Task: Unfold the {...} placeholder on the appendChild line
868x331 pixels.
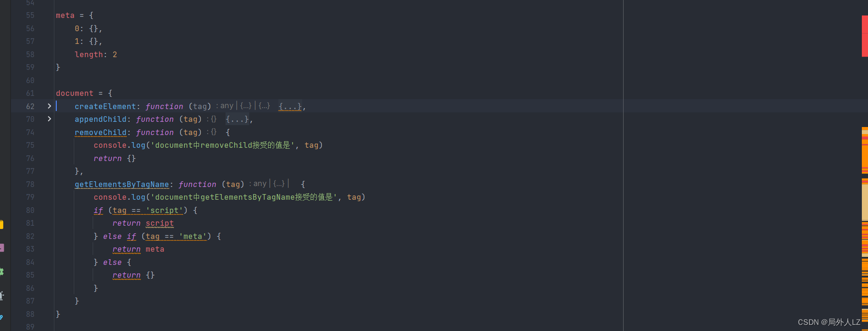Action: pyautogui.click(x=237, y=119)
